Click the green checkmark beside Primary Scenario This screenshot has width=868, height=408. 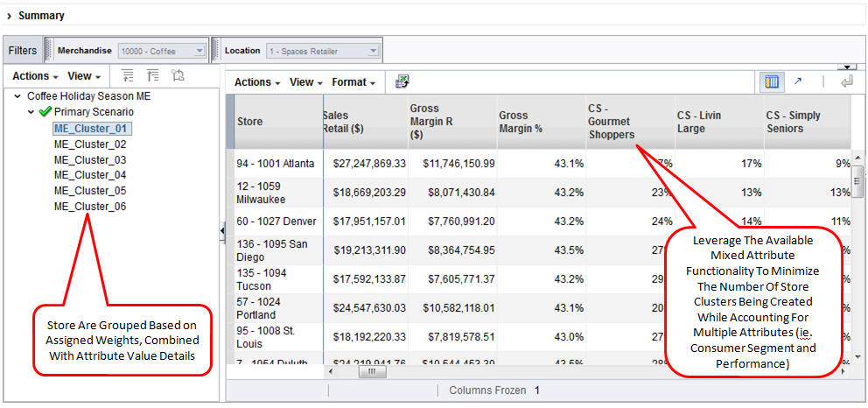pos(45,112)
